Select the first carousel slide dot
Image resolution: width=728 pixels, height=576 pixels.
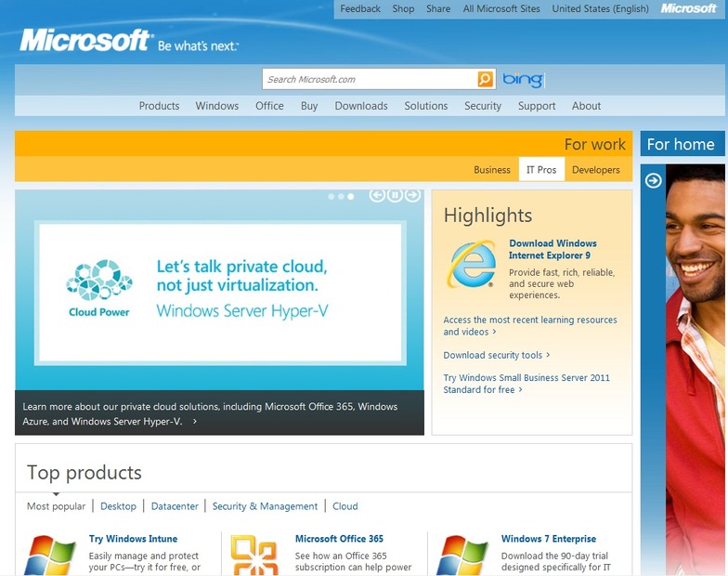point(331,197)
